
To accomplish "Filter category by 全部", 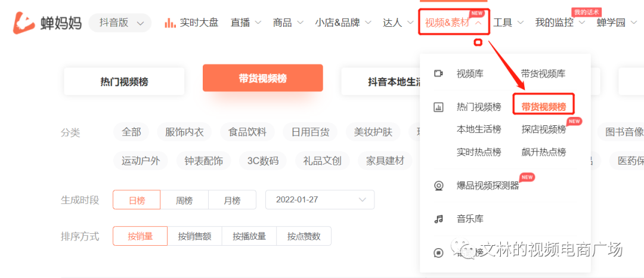I will (x=131, y=132).
